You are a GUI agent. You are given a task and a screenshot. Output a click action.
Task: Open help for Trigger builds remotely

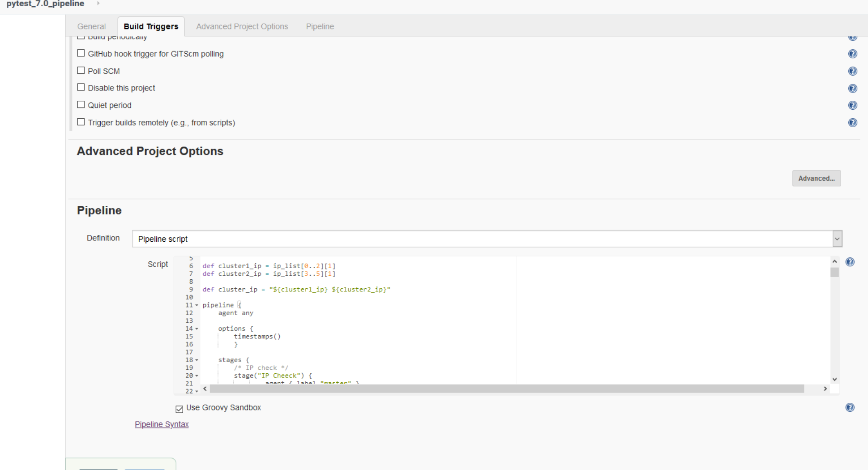852,123
